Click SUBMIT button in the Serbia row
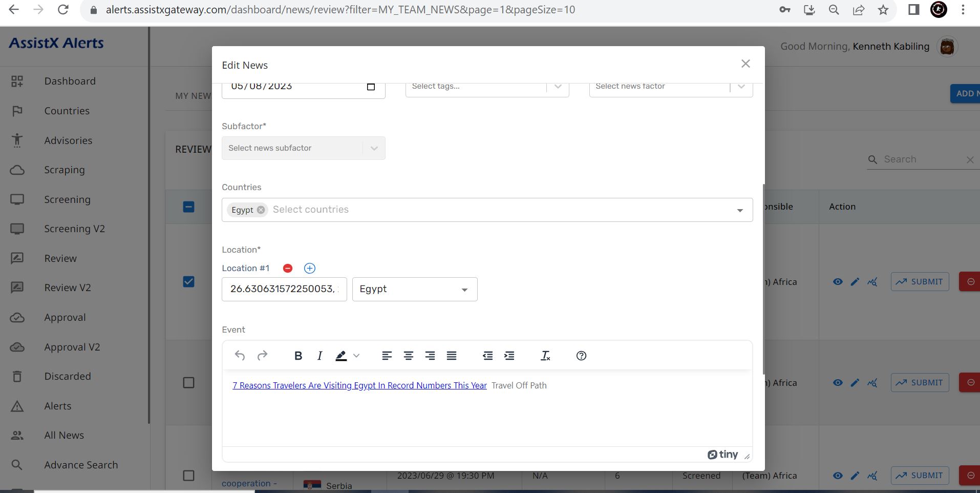 [920, 476]
